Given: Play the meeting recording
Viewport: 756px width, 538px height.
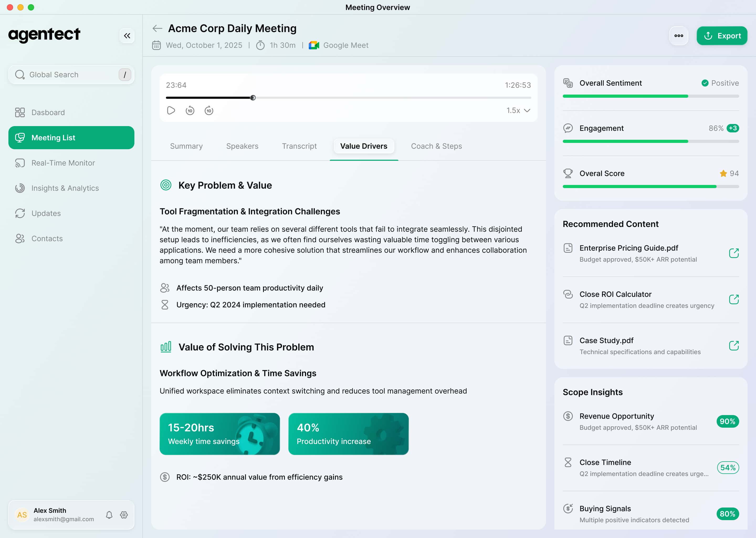Looking at the screenshot, I should (x=171, y=110).
